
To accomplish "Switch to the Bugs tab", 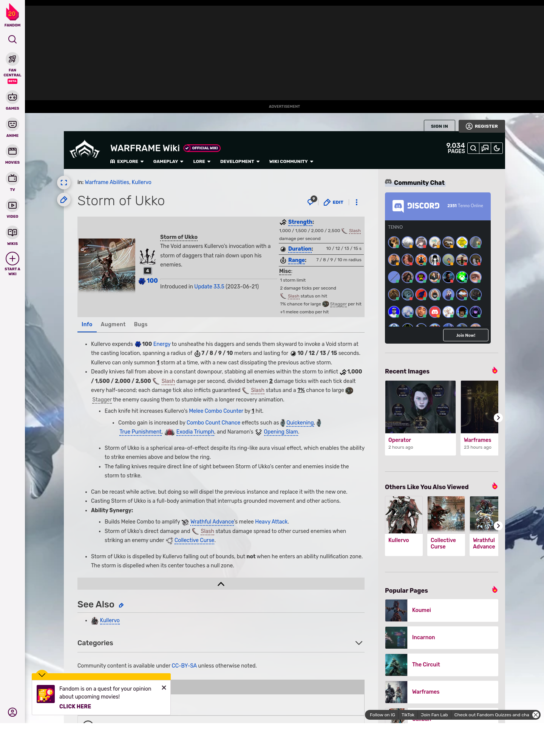I will click(141, 324).
